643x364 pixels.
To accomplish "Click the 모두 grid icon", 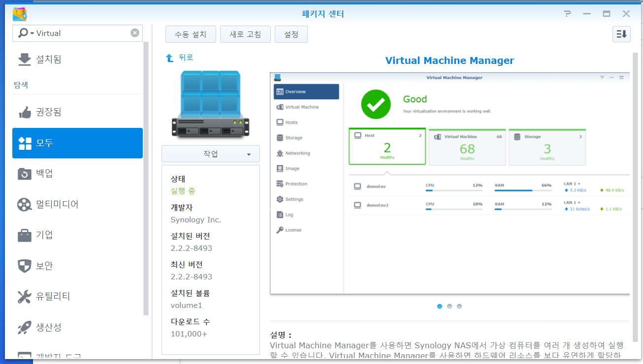I will point(24,143).
